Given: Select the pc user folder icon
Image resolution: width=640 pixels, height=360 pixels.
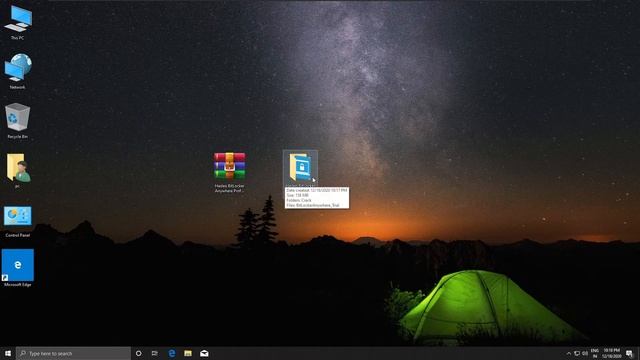Looking at the screenshot, I should (18, 170).
